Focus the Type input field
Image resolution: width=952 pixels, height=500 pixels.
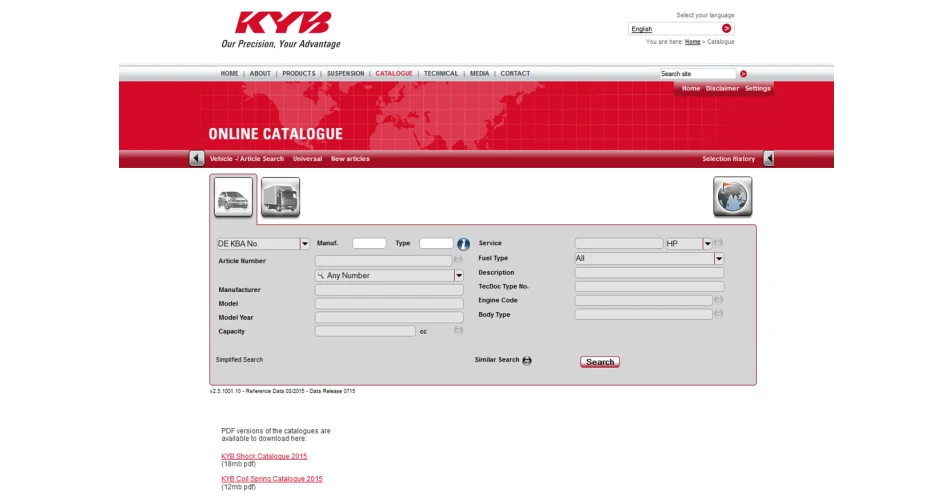[x=436, y=243]
